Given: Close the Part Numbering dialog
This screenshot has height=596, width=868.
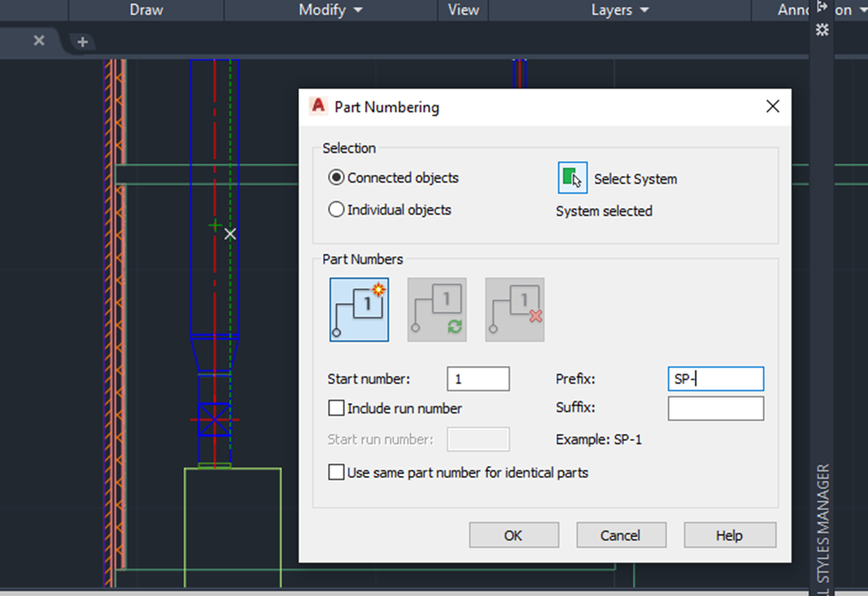Looking at the screenshot, I should pos(773,106).
